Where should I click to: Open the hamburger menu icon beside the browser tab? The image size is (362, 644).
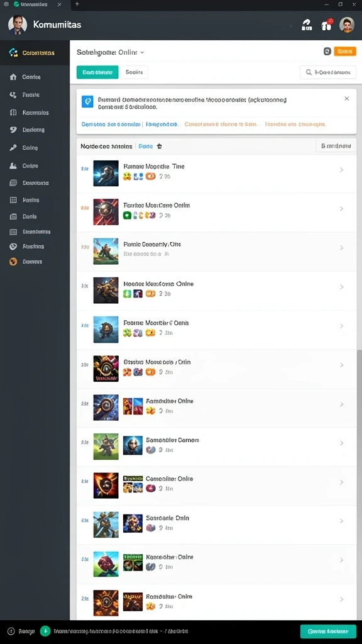pos(6,4)
